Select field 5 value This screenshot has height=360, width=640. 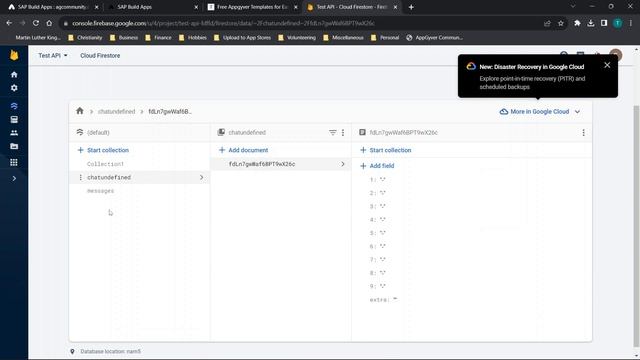coord(382,233)
